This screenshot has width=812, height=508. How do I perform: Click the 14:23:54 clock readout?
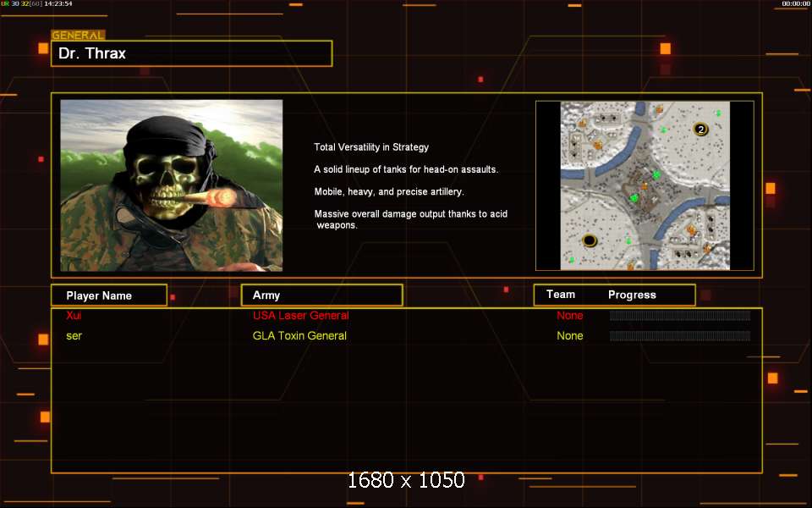point(58,3)
